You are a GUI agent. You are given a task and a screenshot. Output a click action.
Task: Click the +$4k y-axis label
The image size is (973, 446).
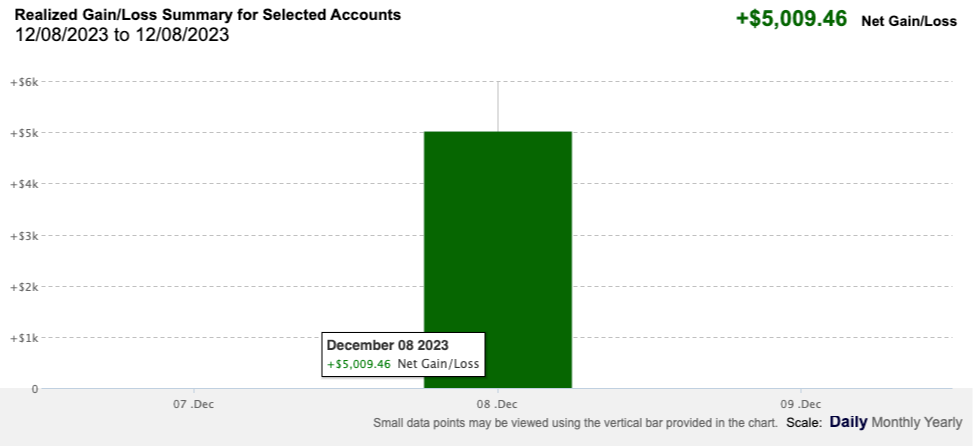tap(25, 184)
